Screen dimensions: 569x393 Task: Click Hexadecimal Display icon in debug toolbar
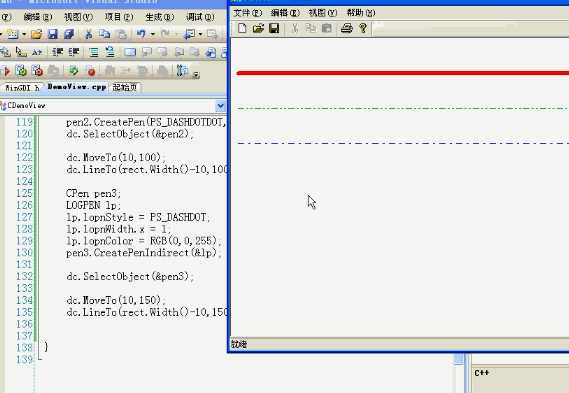click(x=182, y=71)
